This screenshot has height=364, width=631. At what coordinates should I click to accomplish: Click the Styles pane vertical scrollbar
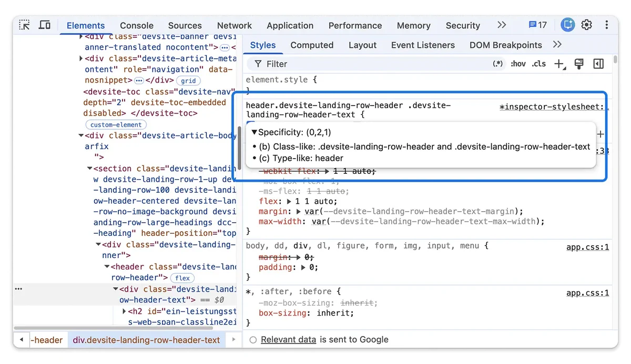tap(615, 59)
